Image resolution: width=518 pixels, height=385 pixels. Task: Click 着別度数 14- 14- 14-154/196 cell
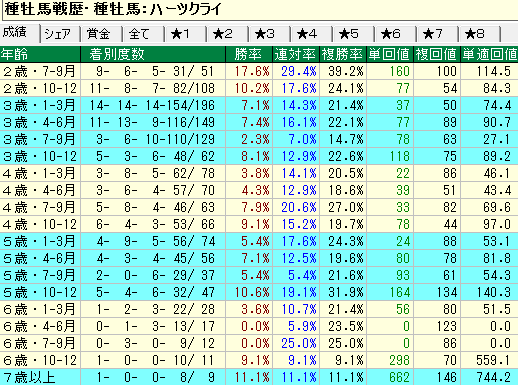click(153, 105)
